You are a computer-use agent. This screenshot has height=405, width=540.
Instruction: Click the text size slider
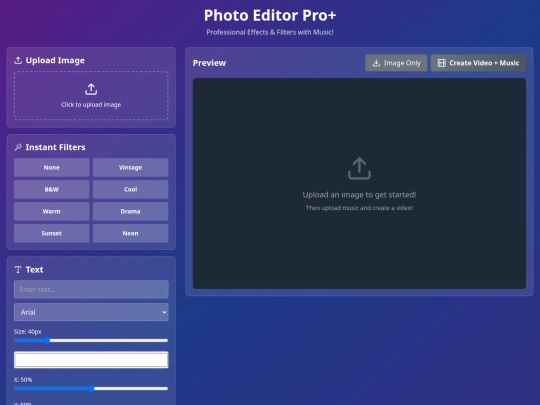(91, 341)
